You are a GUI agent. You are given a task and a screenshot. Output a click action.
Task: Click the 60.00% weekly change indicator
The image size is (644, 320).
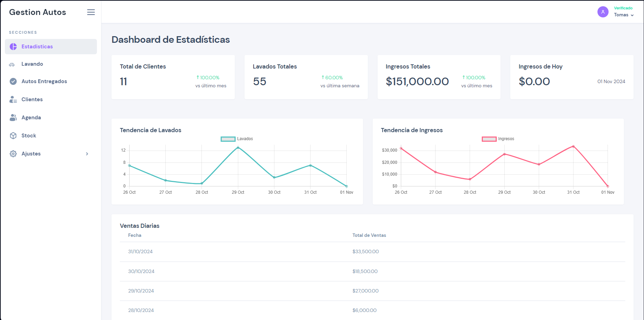pyautogui.click(x=332, y=78)
